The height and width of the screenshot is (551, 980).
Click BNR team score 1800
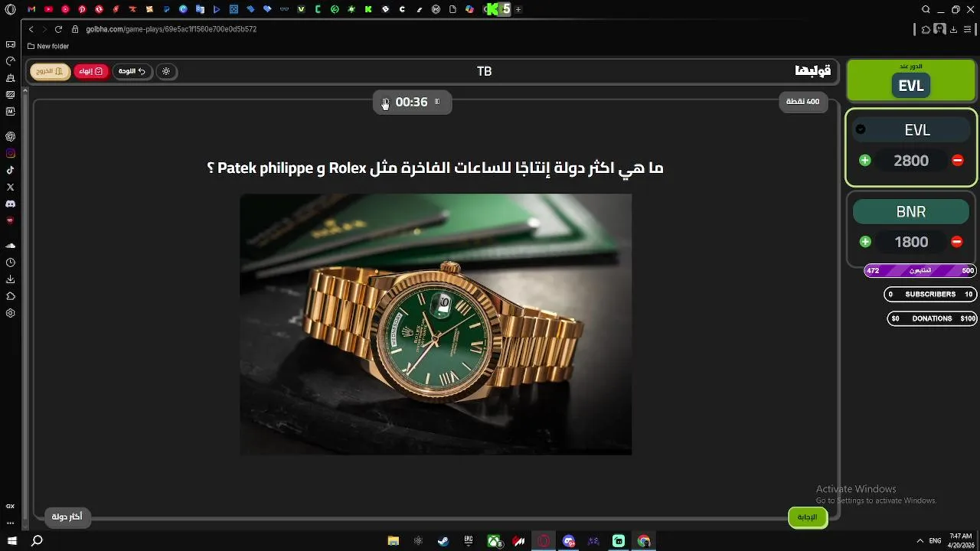(911, 242)
